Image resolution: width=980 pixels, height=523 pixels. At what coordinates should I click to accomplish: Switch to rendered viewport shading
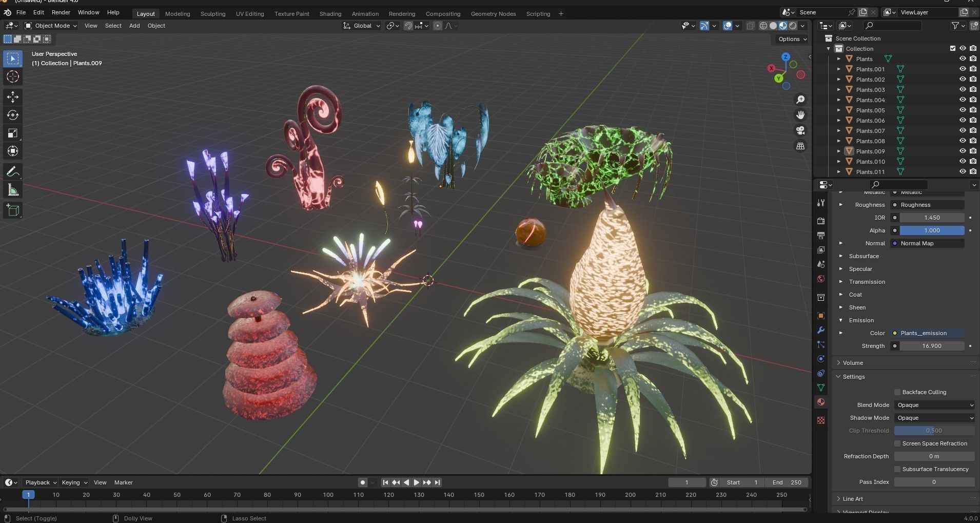click(793, 26)
